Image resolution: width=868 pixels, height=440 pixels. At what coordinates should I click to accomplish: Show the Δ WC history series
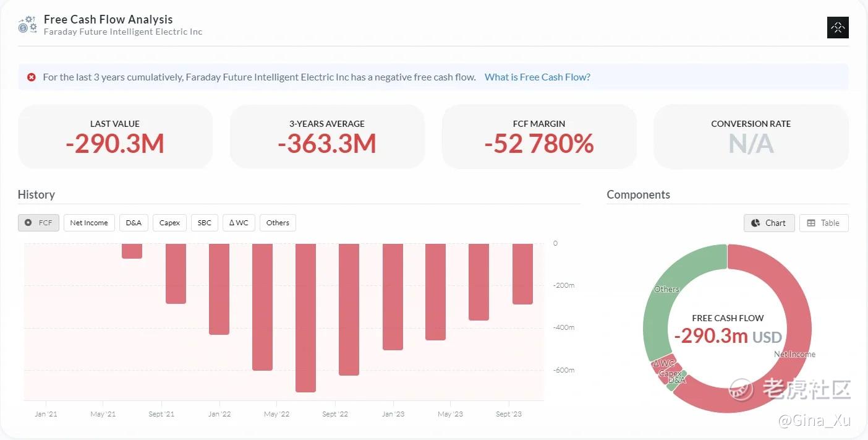tap(239, 223)
